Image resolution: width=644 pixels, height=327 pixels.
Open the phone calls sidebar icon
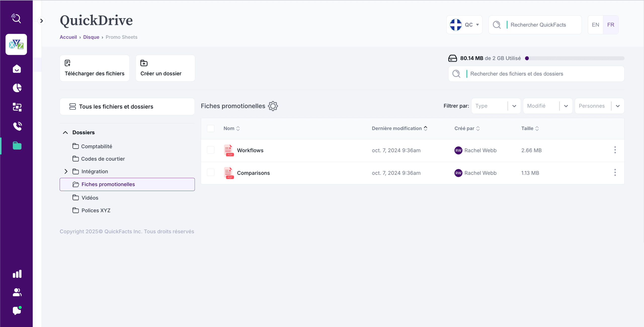pos(17,126)
